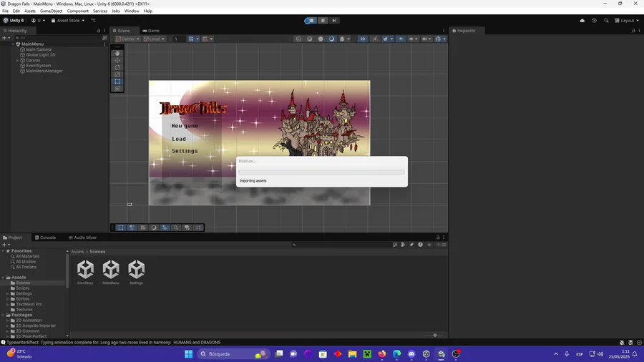
Task: Open Hierarchy create plus button
Action: pos(6,38)
